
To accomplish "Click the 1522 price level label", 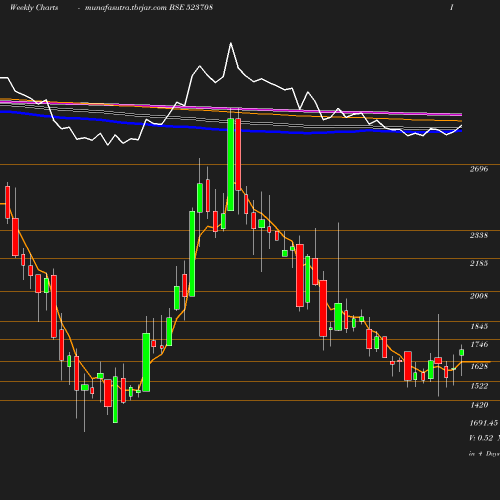I will [479, 386].
